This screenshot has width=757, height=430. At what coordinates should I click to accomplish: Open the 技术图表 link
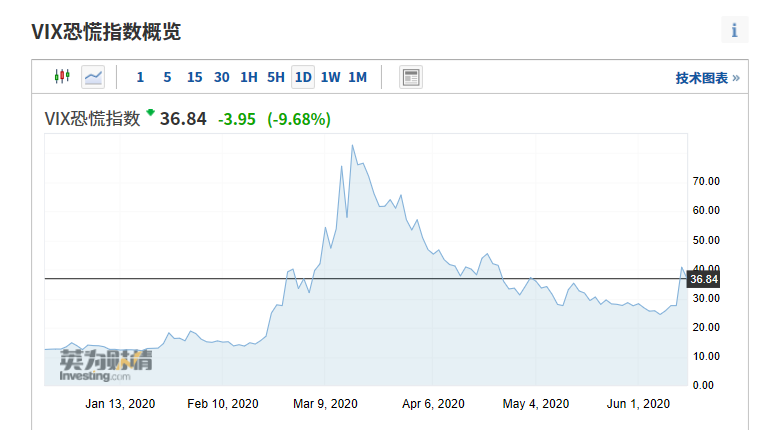tap(707, 78)
